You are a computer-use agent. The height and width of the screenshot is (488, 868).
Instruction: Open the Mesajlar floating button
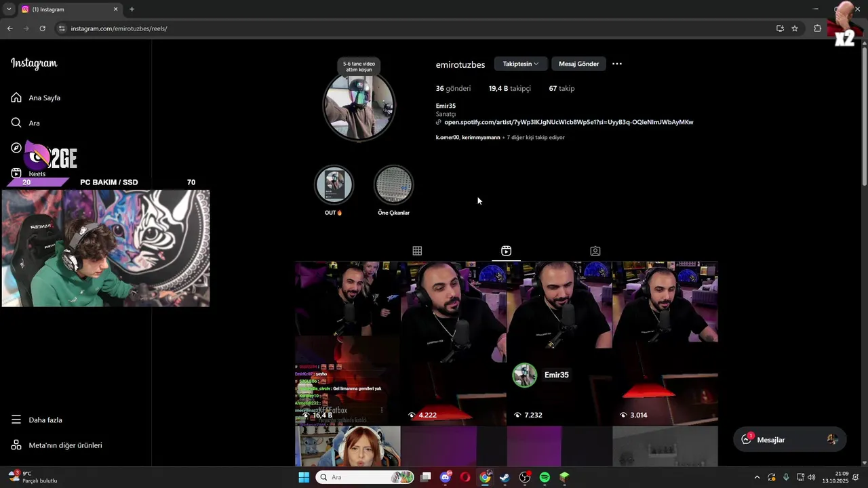click(789, 440)
